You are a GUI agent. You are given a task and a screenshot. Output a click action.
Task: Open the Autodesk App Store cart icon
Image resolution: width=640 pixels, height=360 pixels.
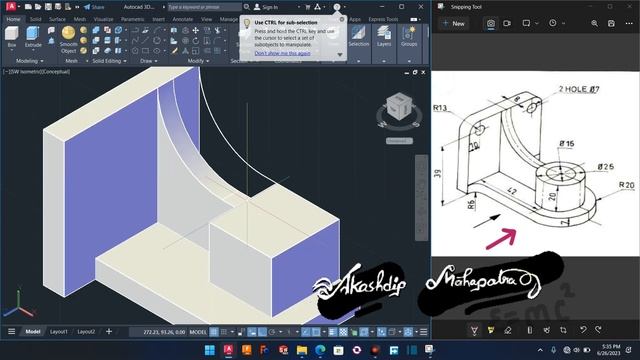point(308,7)
